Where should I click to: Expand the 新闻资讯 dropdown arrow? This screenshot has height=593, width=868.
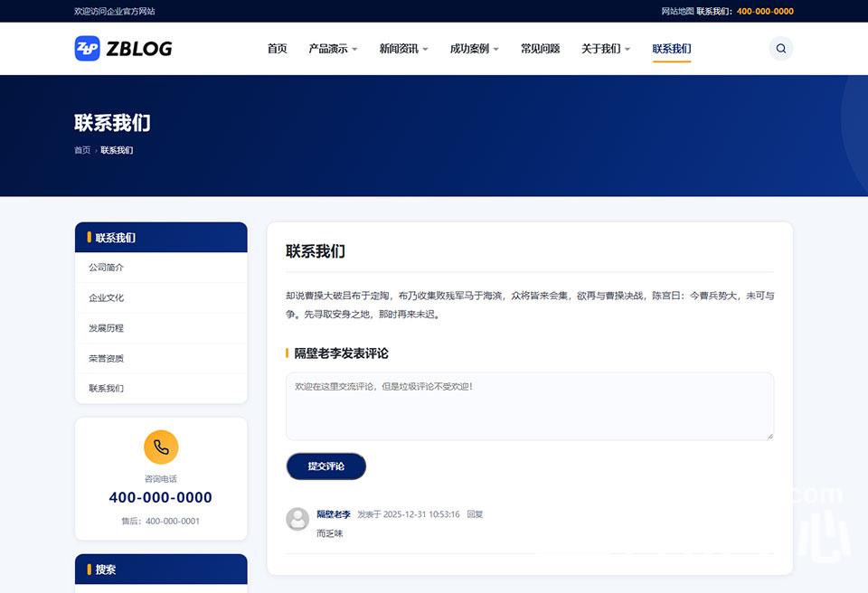[426, 50]
